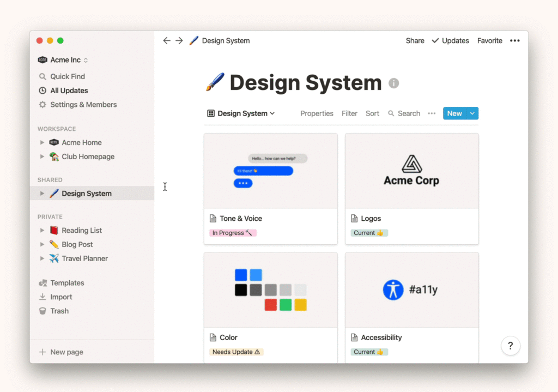Click the forward arrow navigation icon
The image size is (558, 392).
(179, 41)
